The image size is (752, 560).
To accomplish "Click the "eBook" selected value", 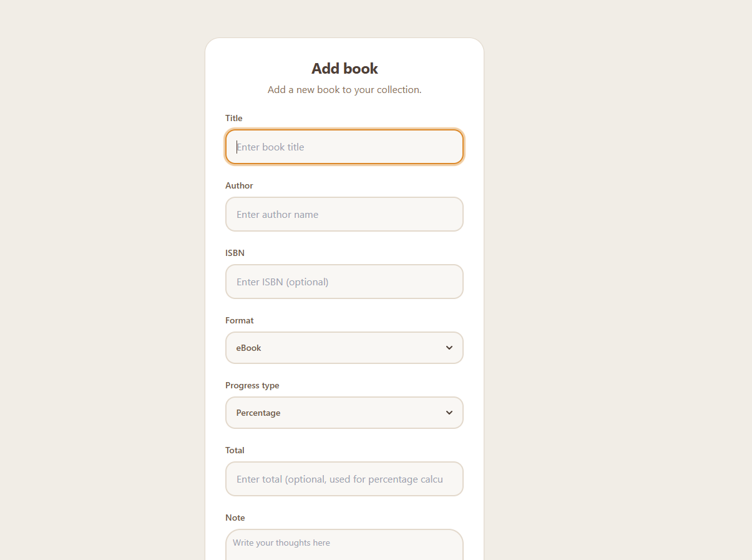I will coord(249,348).
